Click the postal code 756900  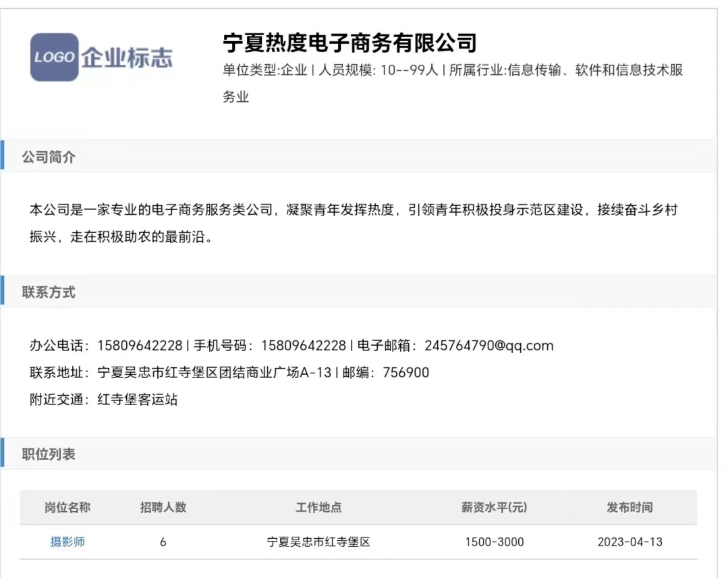coord(405,373)
